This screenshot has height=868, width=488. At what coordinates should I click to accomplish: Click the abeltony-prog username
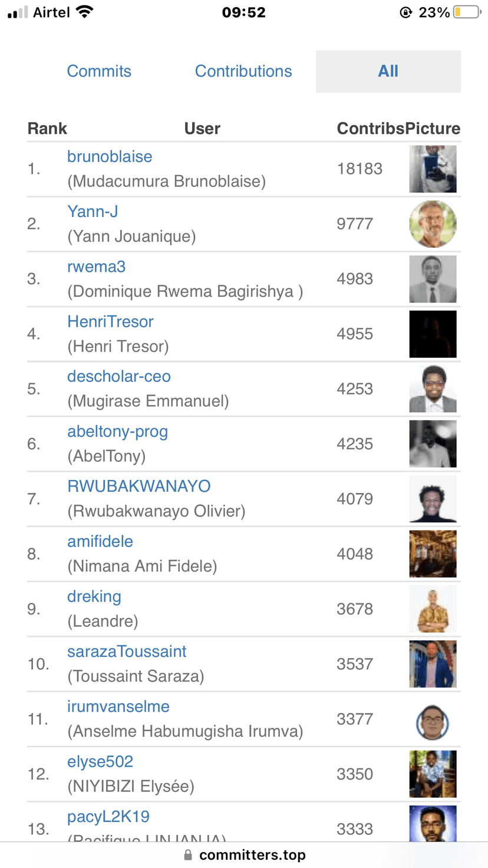(117, 432)
